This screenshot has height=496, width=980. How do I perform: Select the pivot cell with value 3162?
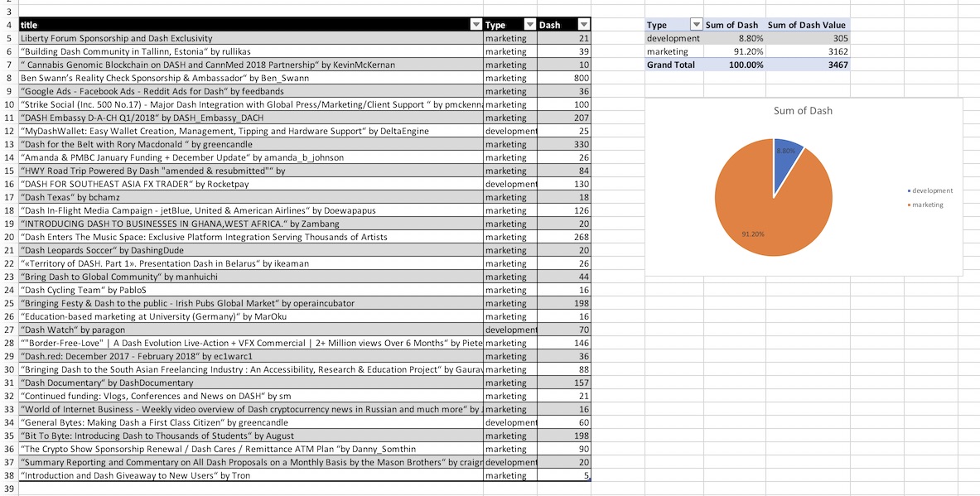click(808, 51)
